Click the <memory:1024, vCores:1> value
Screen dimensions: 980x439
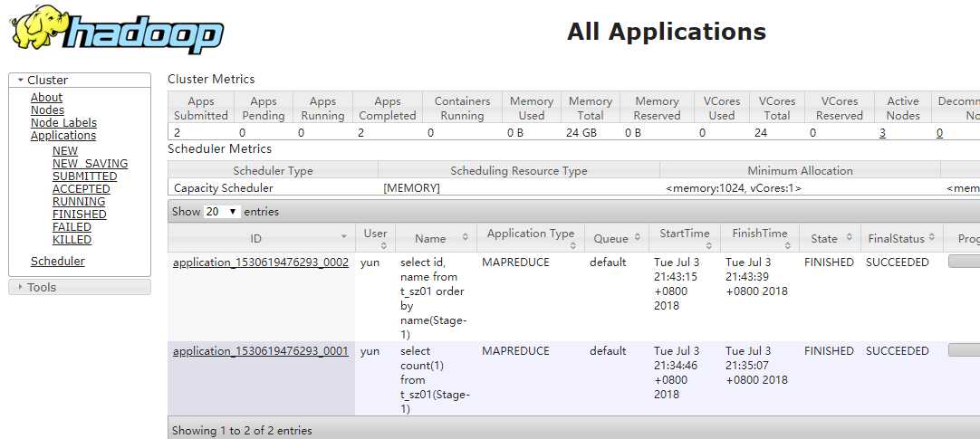click(x=734, y=188)
